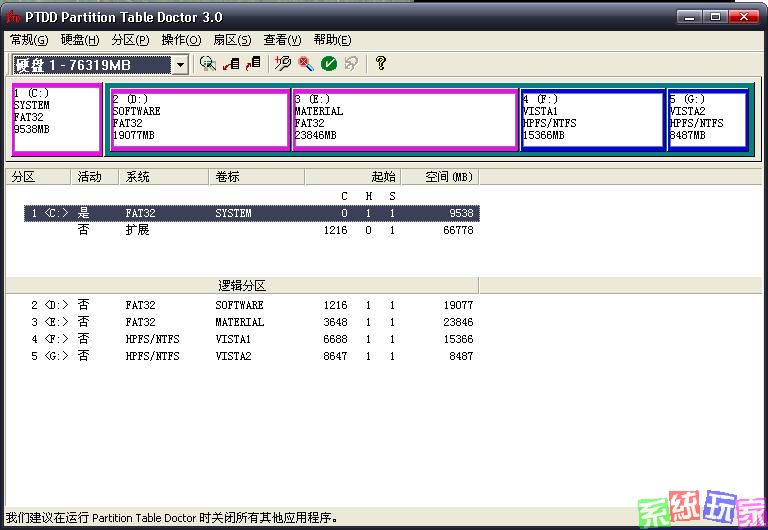Screen dimensions: 768x530
Task: Click the yellow question mark help icon
Action: [381, 63]
